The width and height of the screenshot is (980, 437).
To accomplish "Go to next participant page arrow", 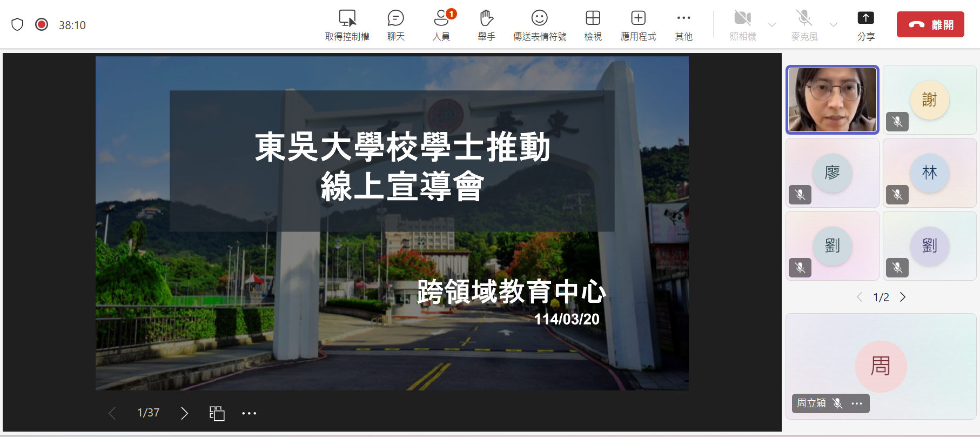I will point(902,297).
